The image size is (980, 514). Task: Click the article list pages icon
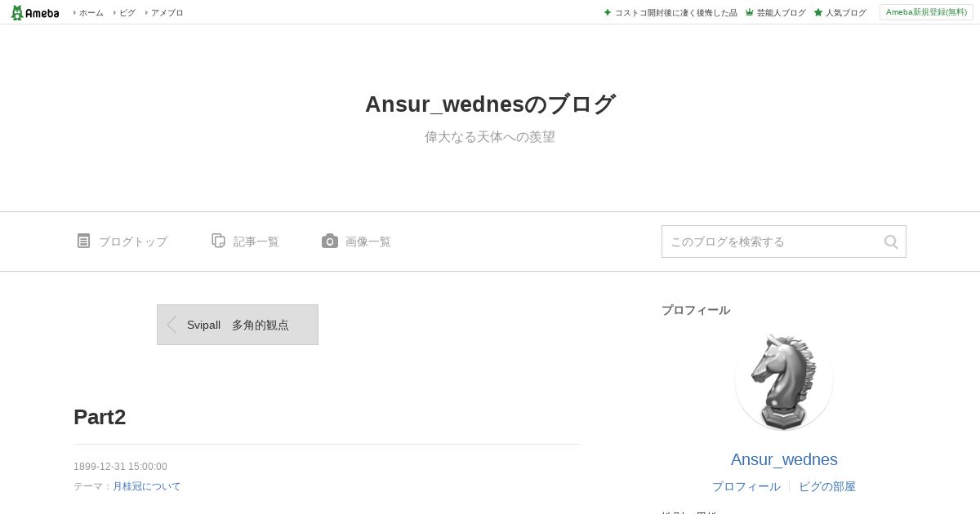(x=218, y=241)
